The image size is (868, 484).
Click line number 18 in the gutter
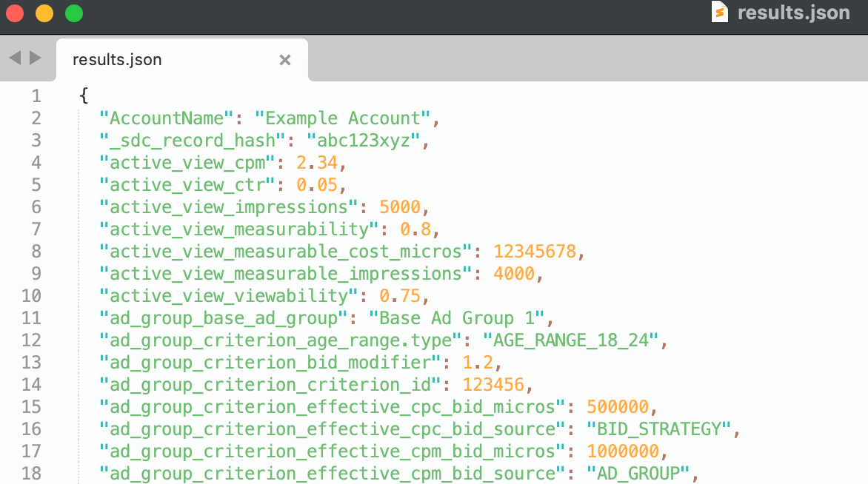pos(31,474)
